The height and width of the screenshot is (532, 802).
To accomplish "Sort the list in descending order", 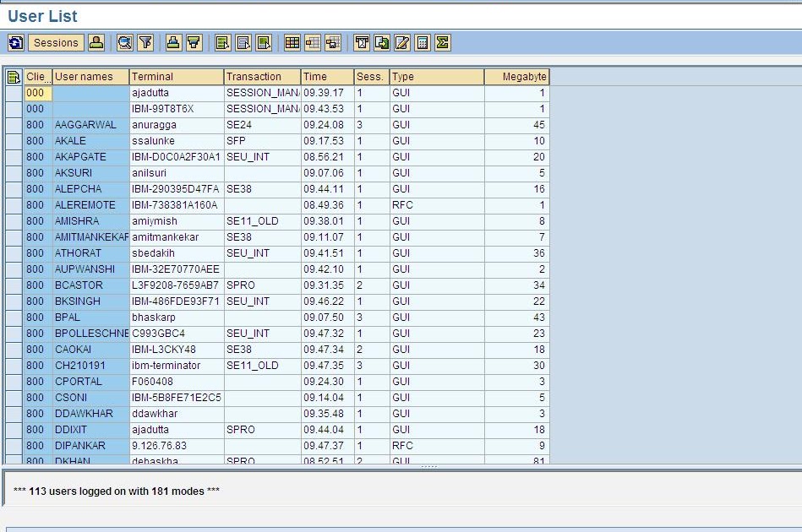I will pyautogui.click(x=194, y=42).
